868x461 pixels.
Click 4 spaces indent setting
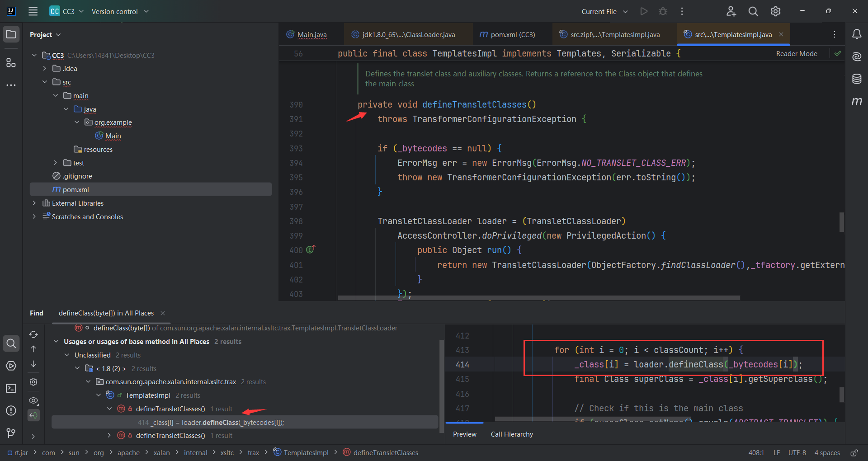click(x=827, y=453)
